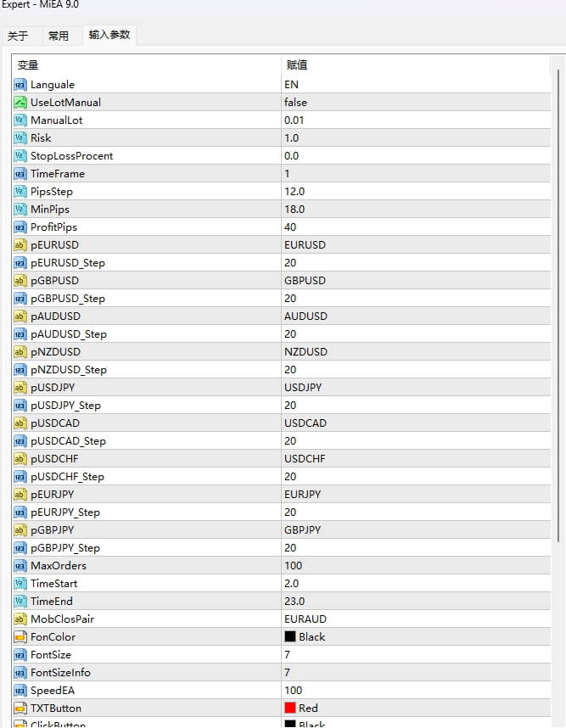
Task: Select the FontSizeInfo variable name
Action: 60,673
